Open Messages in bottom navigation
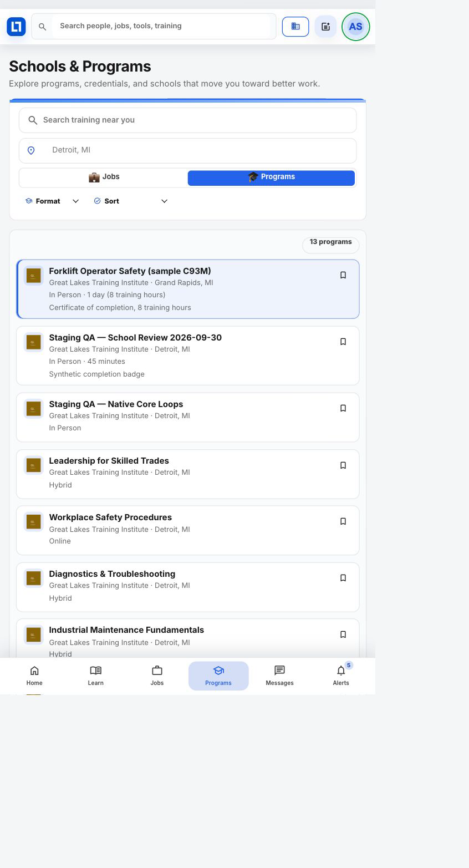The height and width of the screenshot is (868, 469). pyautogui.click(x=279, y=676)
